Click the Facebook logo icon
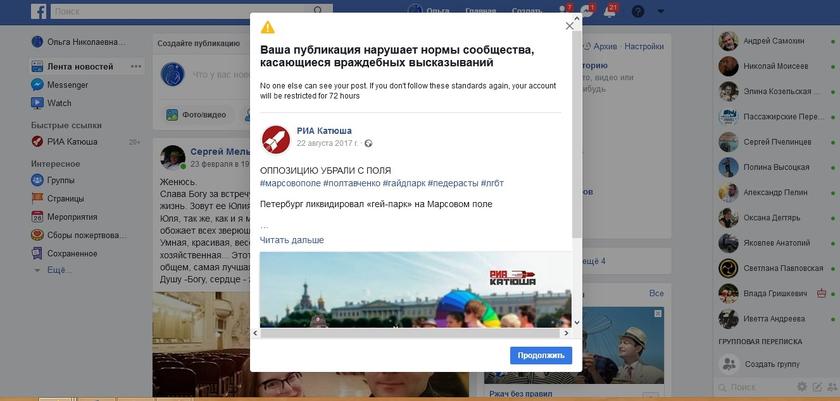This screenshot has height=401, width=840. (39, 11)
